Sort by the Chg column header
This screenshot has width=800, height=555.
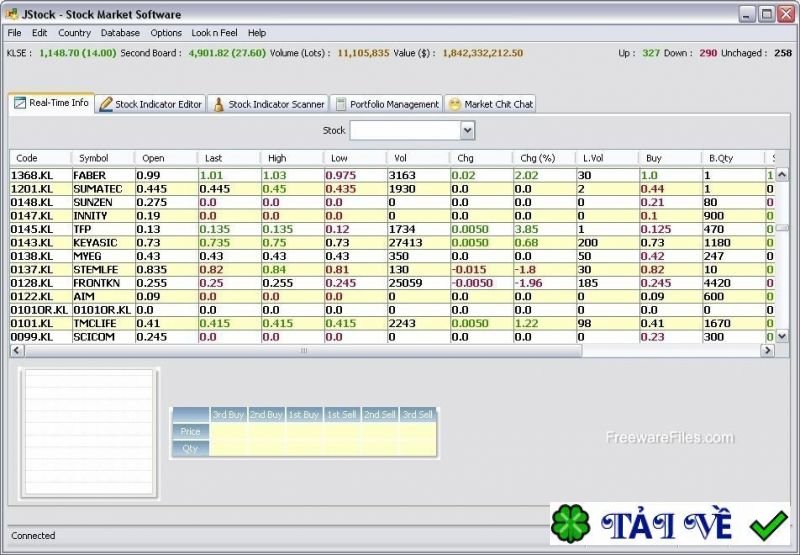(x=481, y=158)
